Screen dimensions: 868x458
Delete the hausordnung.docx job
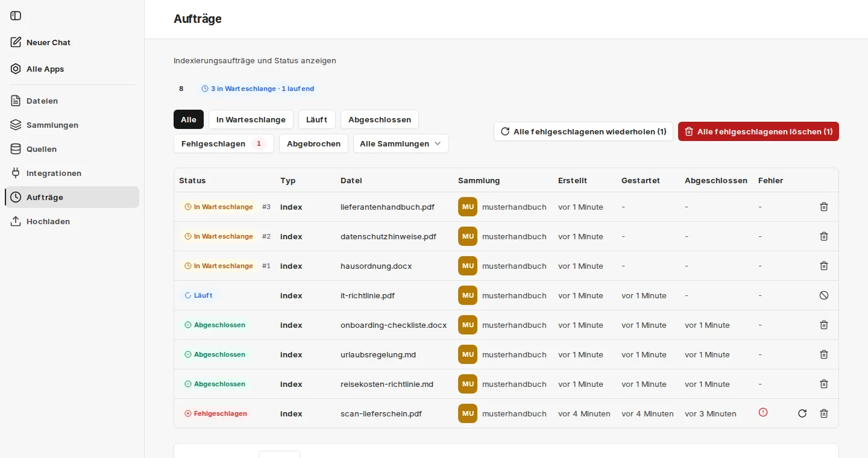(x=824, y=266)
